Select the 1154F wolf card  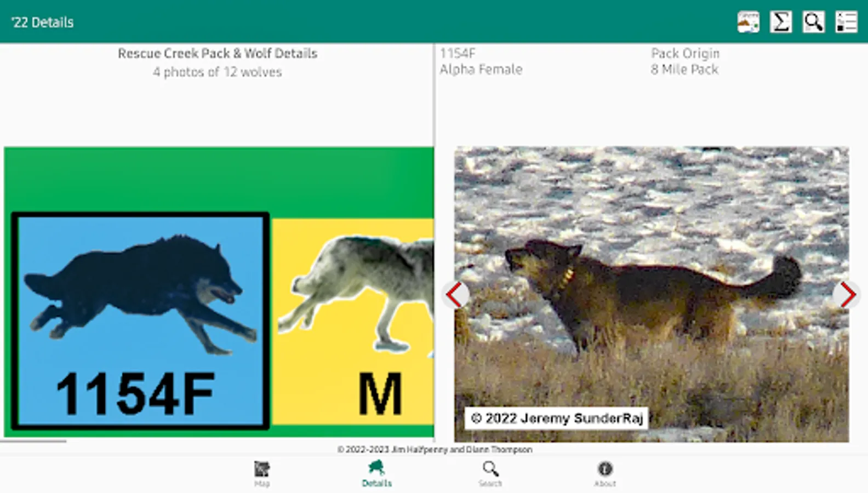(x=141, y=321)
